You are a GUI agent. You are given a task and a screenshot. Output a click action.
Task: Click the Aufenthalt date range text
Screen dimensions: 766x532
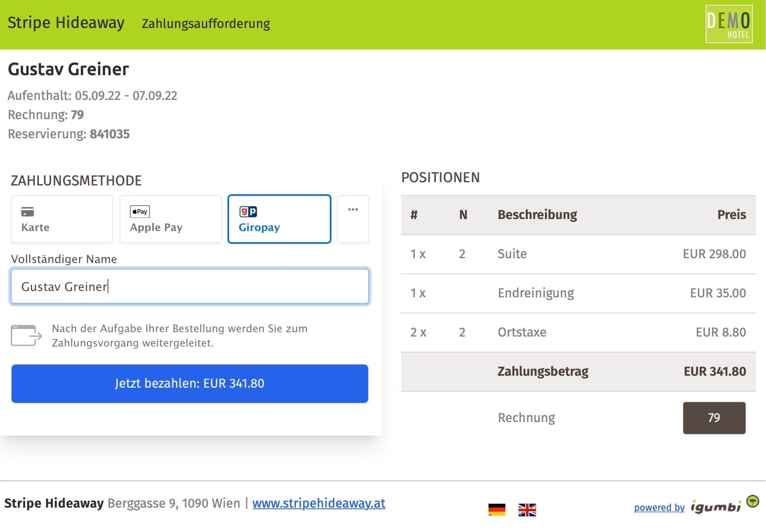[92, 96]
